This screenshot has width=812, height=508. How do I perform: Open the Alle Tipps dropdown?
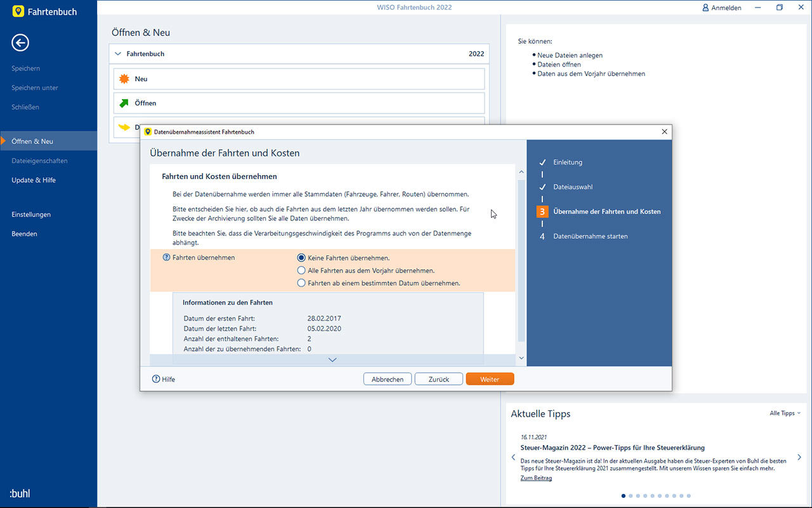click(785, 413)
